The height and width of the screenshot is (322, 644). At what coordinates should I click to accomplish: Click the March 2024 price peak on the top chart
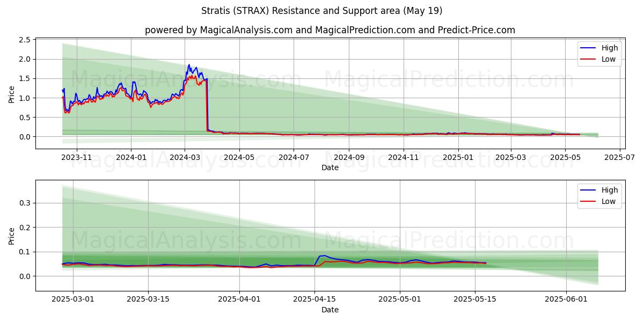pos(189,65)
